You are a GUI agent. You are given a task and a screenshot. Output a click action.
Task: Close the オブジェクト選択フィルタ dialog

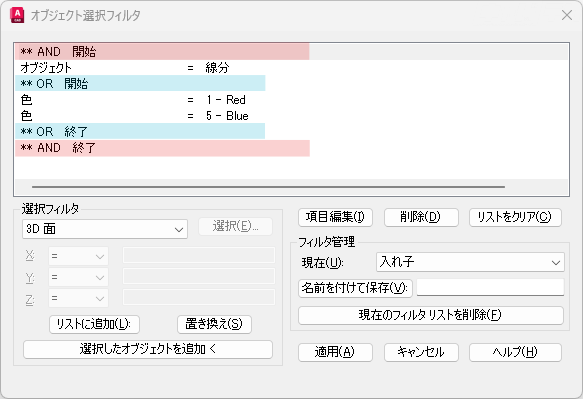tap(567, 15)
